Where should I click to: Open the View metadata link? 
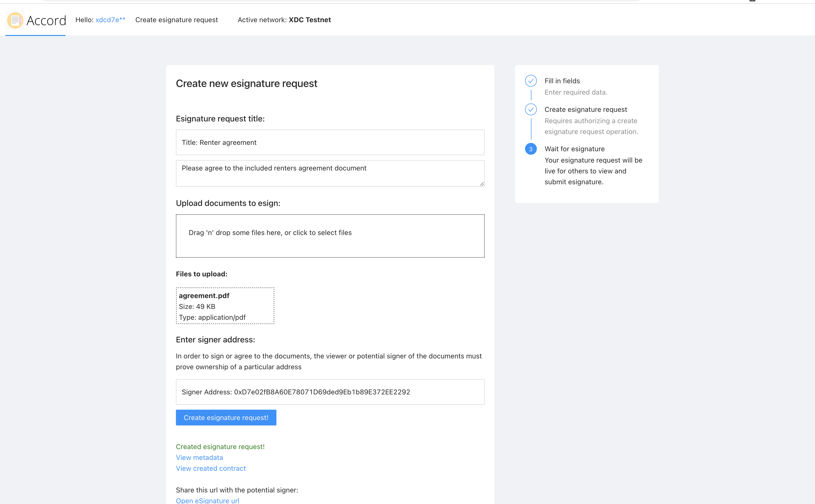(x=199, y=457)
